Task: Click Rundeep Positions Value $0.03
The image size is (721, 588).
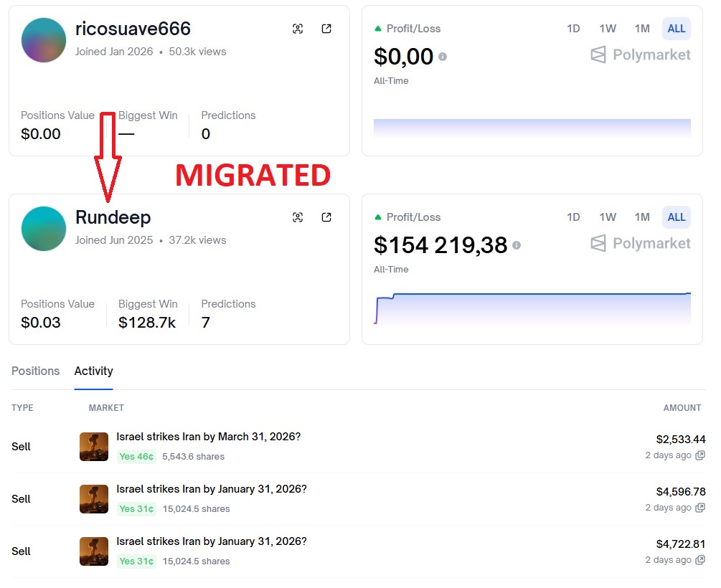Action: click(x=40, y=323)
